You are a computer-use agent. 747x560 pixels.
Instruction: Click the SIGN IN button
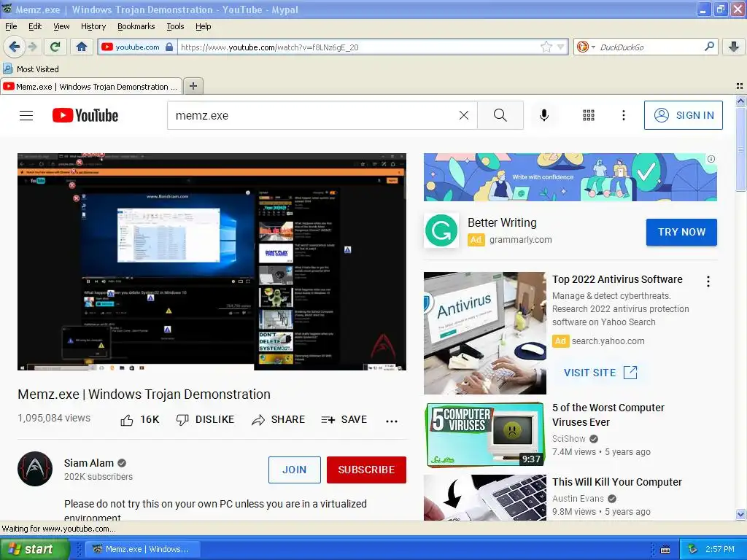click(683, 115)
